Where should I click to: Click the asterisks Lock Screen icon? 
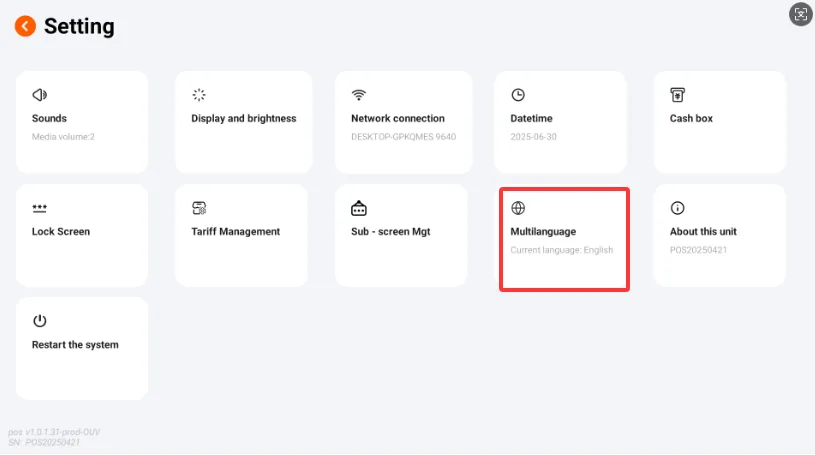tap(40, 209)
